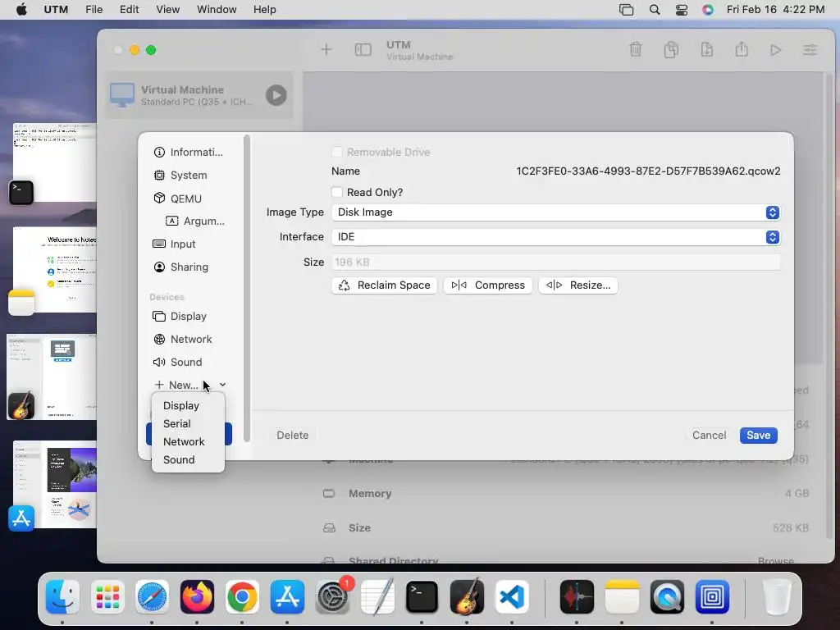Click the plus icon in UTM toolbar

tap(326, 50)
